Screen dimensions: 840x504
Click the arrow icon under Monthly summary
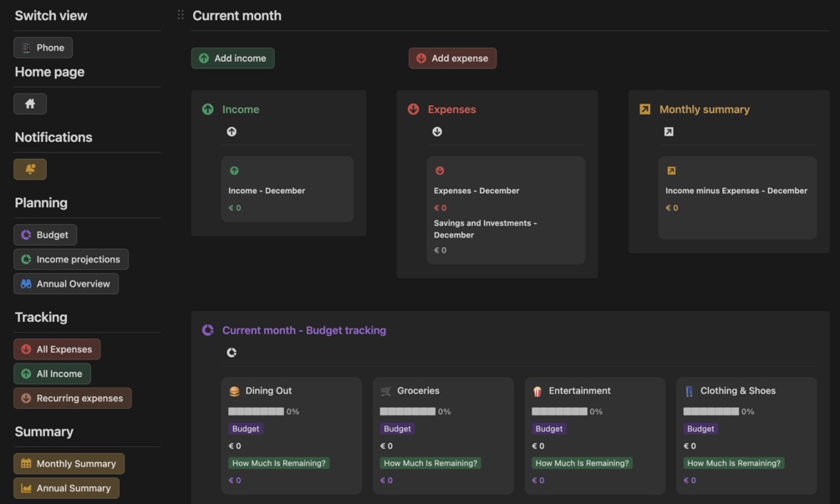669,132
